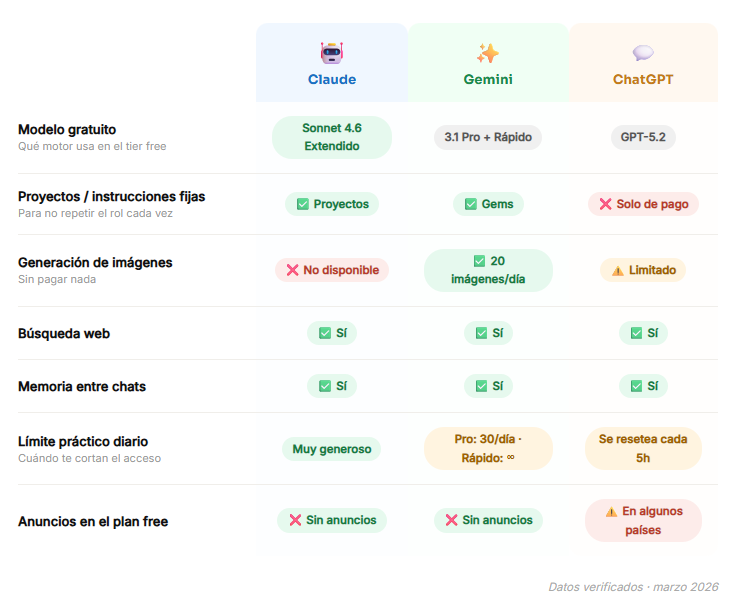Click the Búsqueda web row label
735x602 pixels.
(64, 333)
